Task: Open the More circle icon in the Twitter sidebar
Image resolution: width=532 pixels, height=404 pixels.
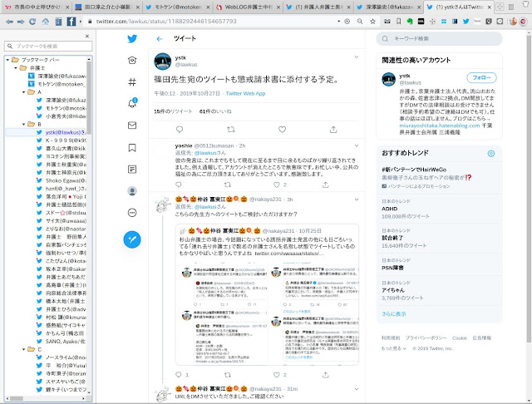Action: click(132, 213)
